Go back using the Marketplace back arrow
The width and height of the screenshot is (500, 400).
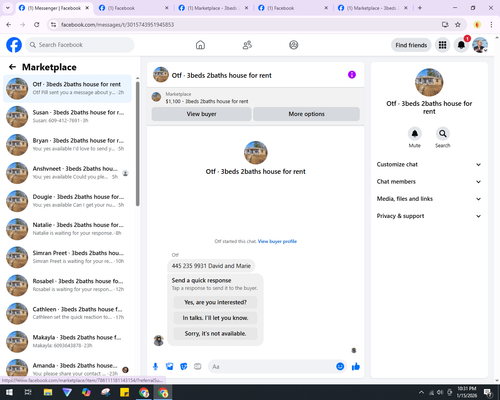click(12, 67)
